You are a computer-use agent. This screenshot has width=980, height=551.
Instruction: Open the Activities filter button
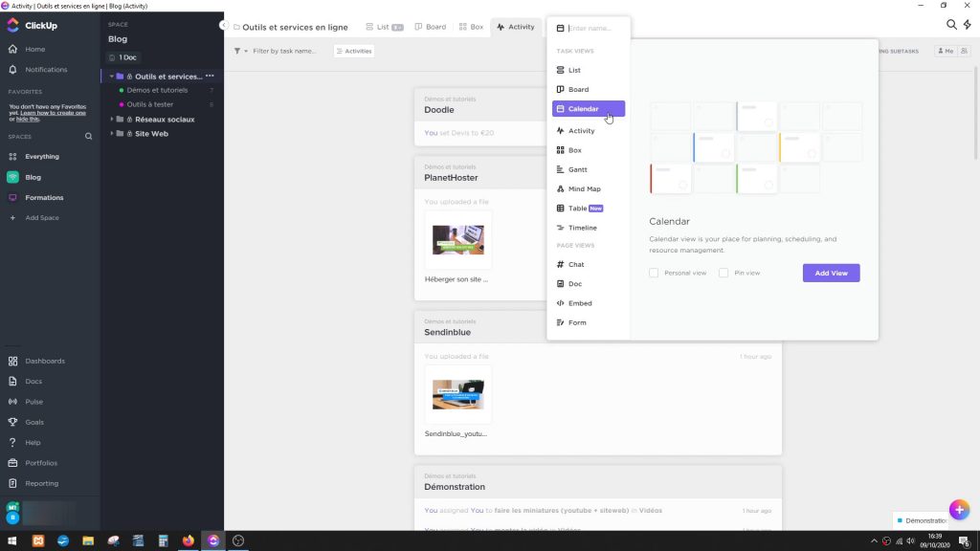[354, 52]
